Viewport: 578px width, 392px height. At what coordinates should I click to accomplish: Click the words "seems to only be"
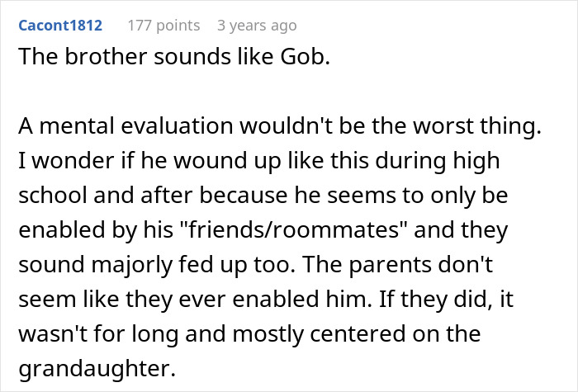click(418, 195)
